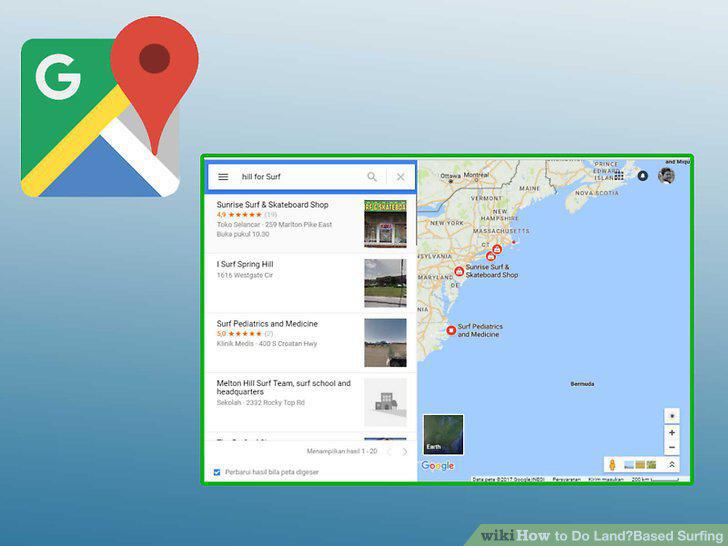Open Google apps grid icon
The image size is (728, 546).
point(619,176)
